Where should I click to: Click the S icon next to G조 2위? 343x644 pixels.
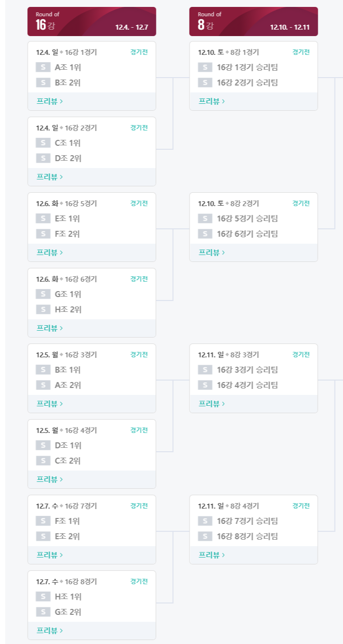(43, 612)
